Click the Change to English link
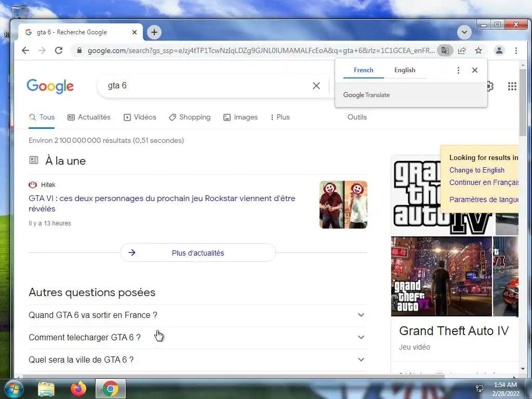The width and height of the screenshot is (532, 399). point(477,170)
